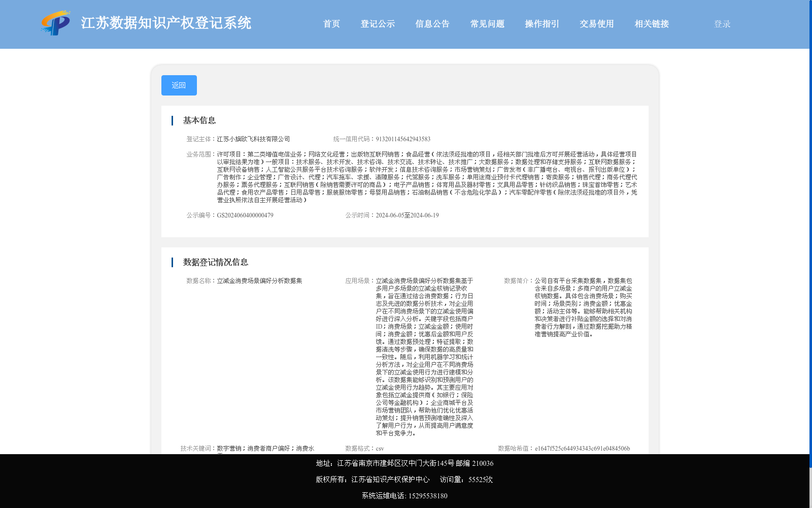Click the site title 江苏数据知识产权登记系统
The image size is (812, 508).
pyautogui.click(x=166, y=23)
